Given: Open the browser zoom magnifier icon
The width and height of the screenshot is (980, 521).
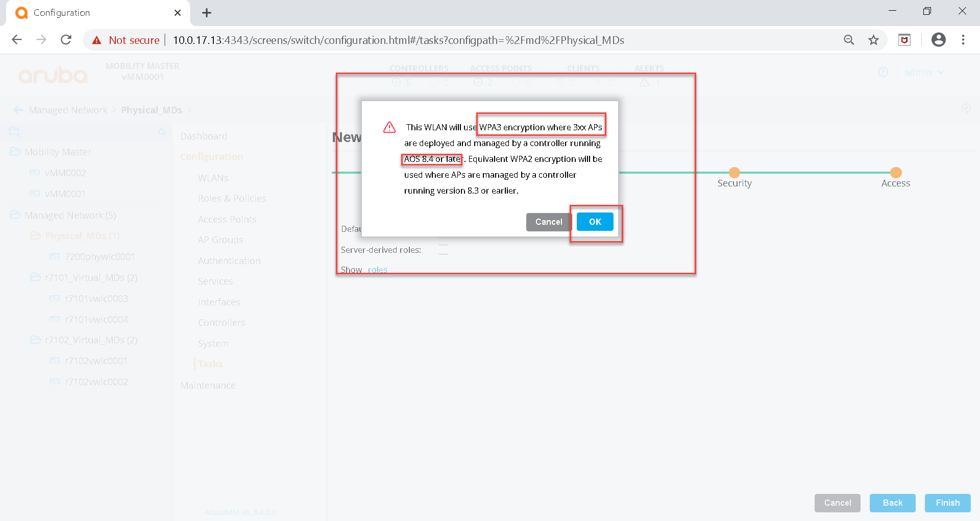Looking at the screenshot, I should [x=848, y=40].
